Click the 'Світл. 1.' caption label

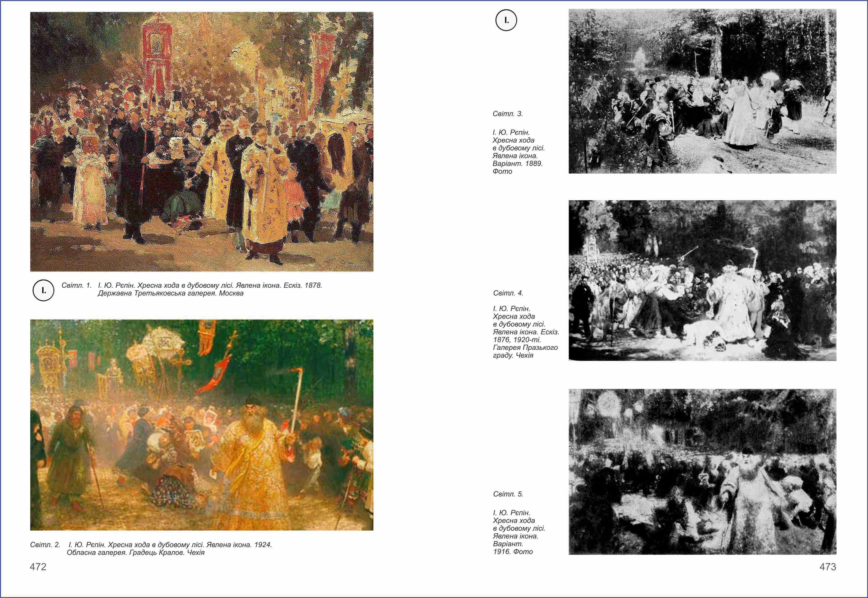point(76,285)
